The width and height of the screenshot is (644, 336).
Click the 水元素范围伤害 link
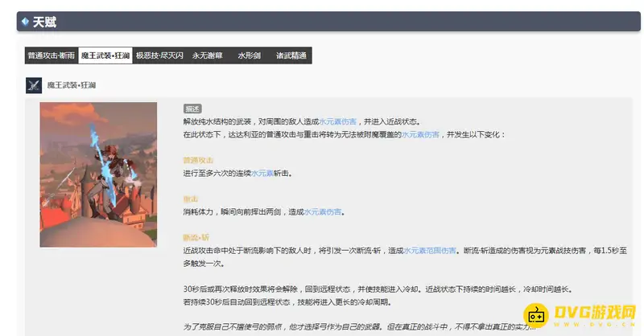pos(430,250)
